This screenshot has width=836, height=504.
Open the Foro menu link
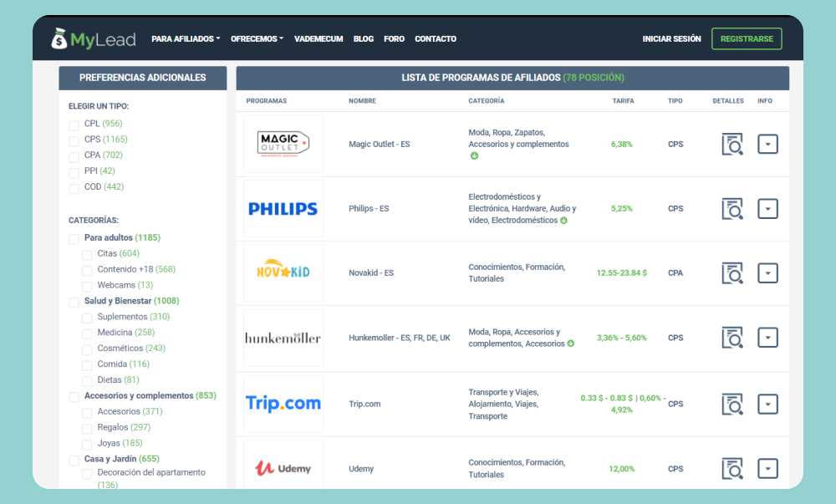click(x=394, y=39)
